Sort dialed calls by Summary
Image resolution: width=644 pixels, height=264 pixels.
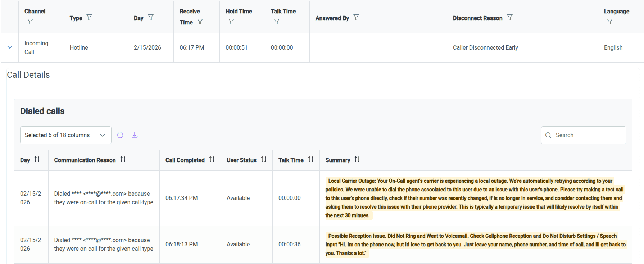point(357,160)
